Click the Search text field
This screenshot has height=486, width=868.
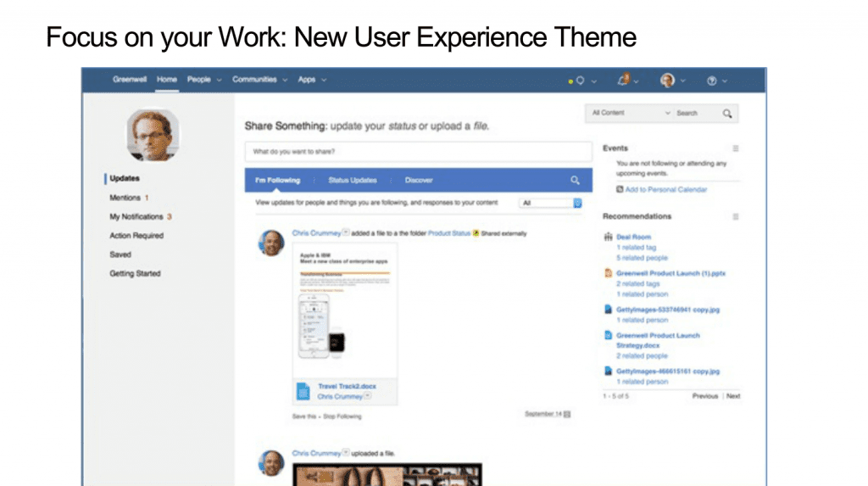[x=698, y=113]
